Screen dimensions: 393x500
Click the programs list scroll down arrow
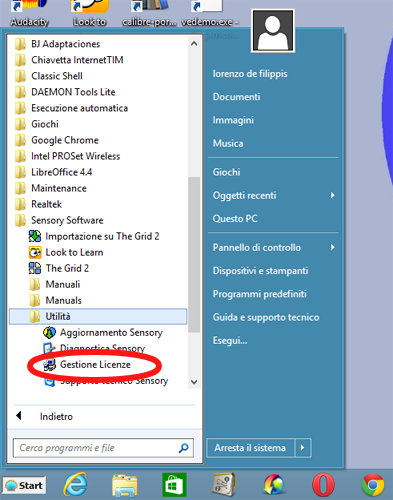point(194,382)
